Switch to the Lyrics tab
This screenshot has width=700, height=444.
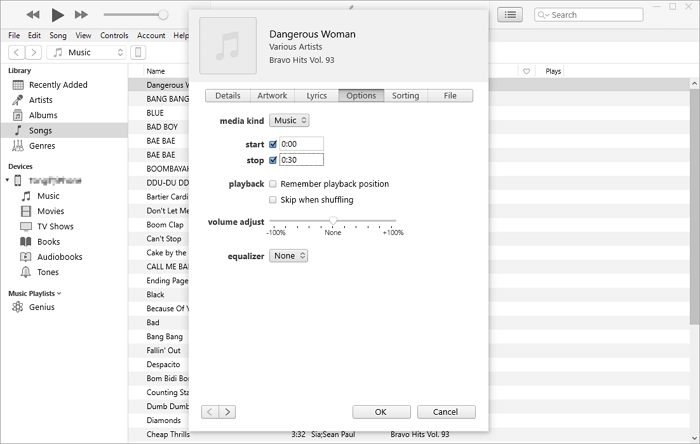[317, 95]
